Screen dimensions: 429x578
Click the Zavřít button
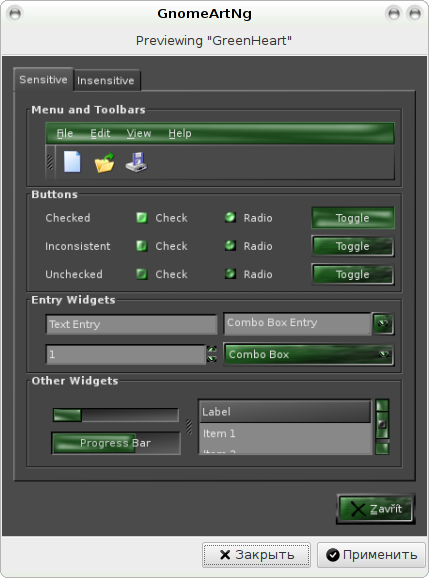[376, 509]
